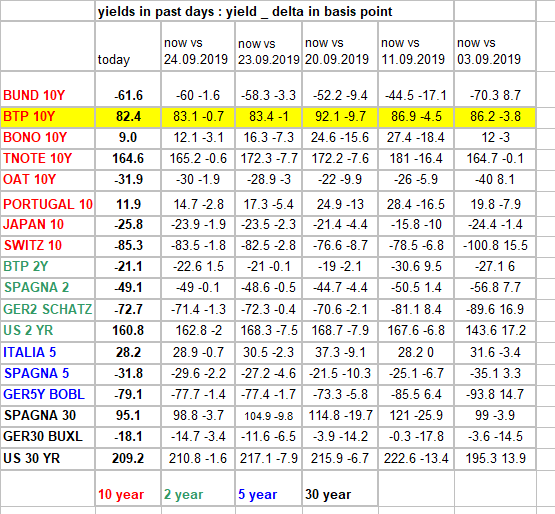555x514 pixels.
Task: Click the TNOTE 10Y label cell
Action: coord(48,159)
